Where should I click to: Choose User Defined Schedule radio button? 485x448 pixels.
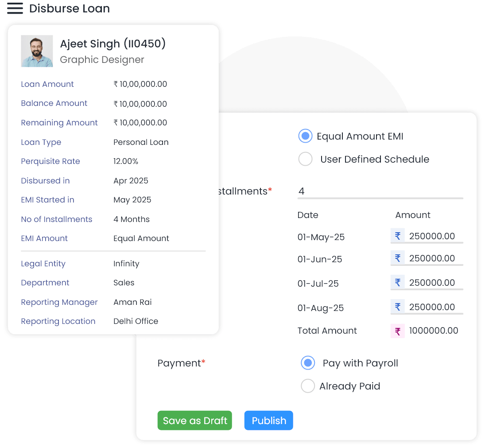[x=305, y=159]
